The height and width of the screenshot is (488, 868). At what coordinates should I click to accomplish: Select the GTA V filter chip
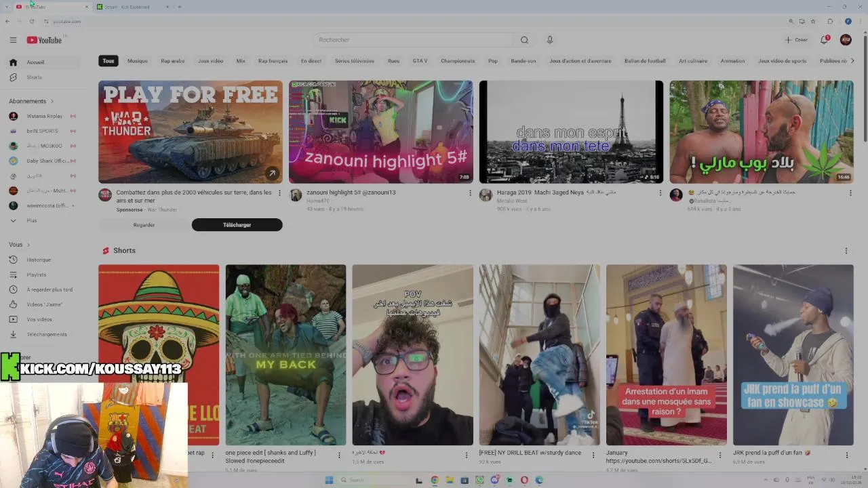coord(420,61)
